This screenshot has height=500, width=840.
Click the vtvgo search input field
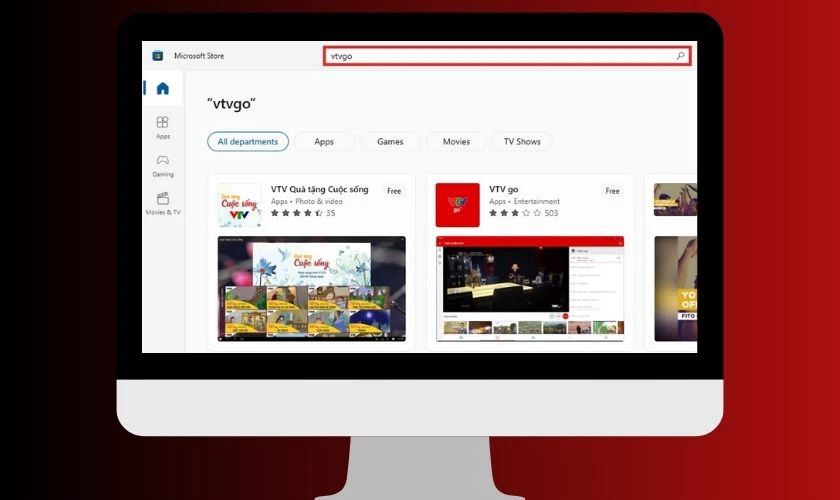click(507, 56)
